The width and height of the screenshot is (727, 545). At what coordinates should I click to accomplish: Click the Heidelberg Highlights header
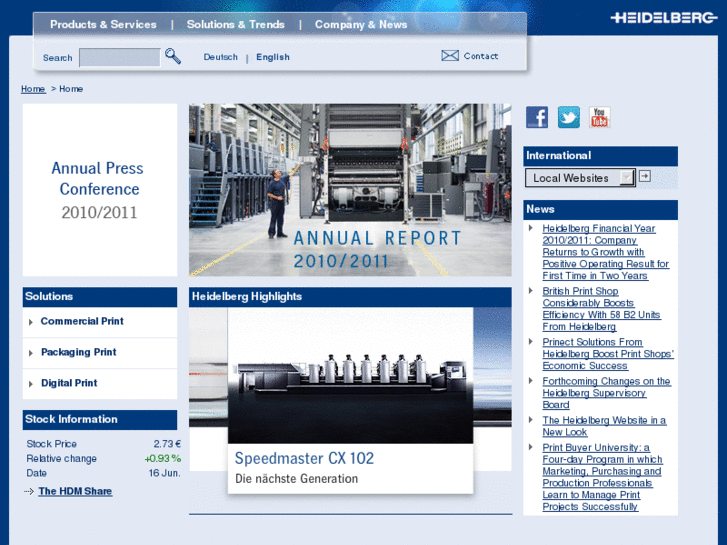pos(350,297)
